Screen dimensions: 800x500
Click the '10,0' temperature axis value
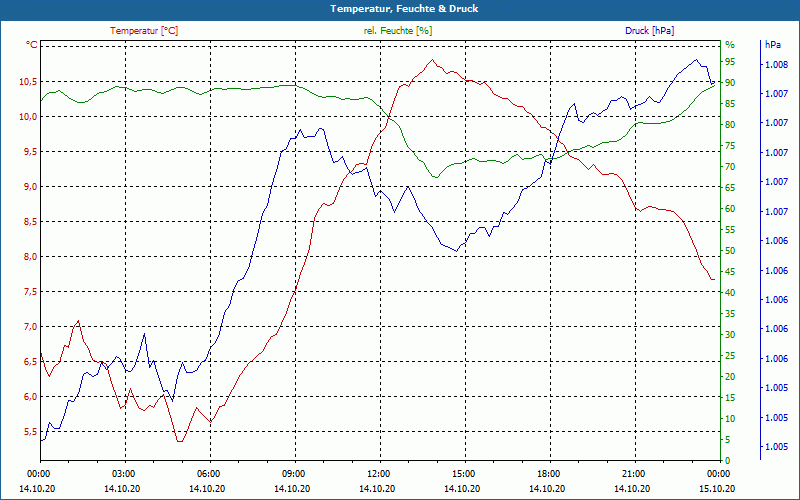point(29,117)
